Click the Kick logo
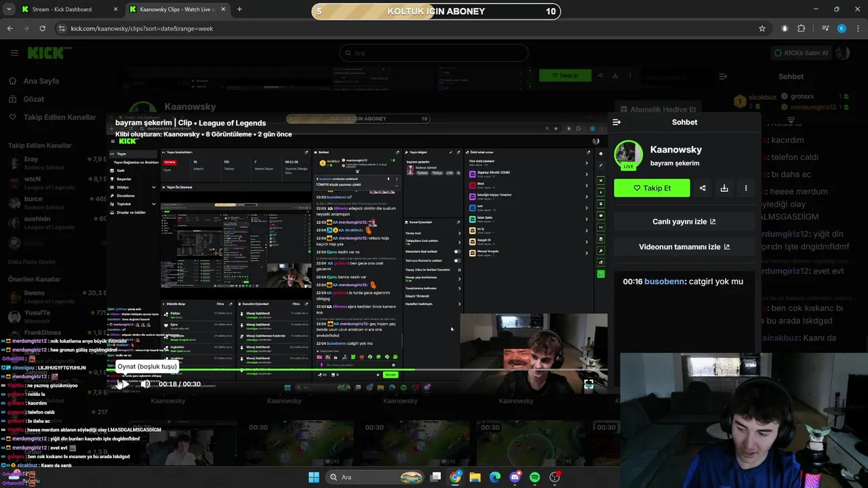The height and width of the screenshot is (488, 868). [45, 53]
